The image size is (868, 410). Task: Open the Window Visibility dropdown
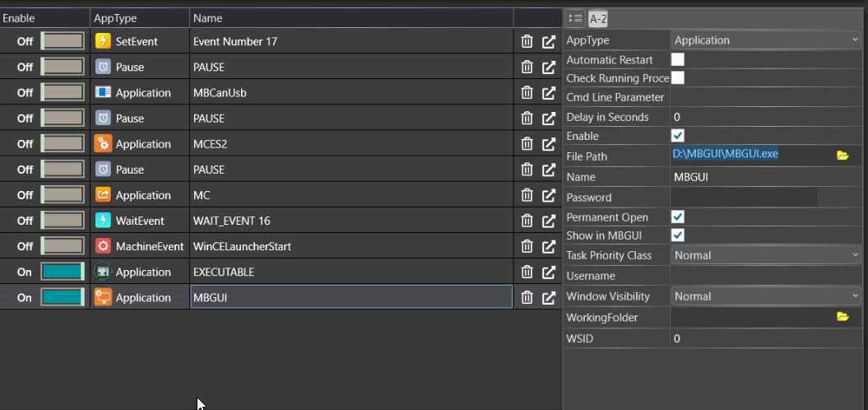pyautogui.click(x=766, y=296)
